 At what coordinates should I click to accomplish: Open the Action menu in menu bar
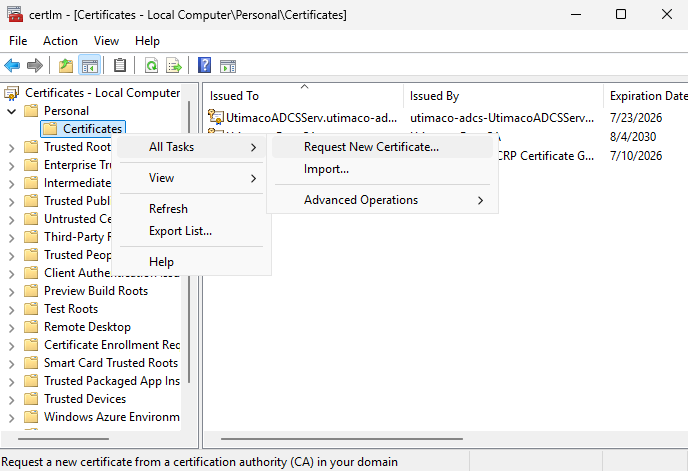[60, 41]
